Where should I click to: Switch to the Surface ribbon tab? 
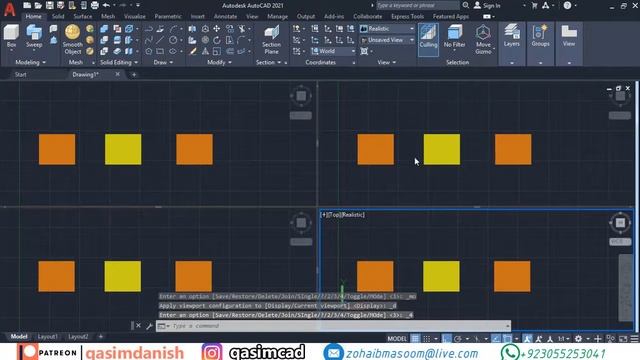pyautogui.click(x=82, y=16)
